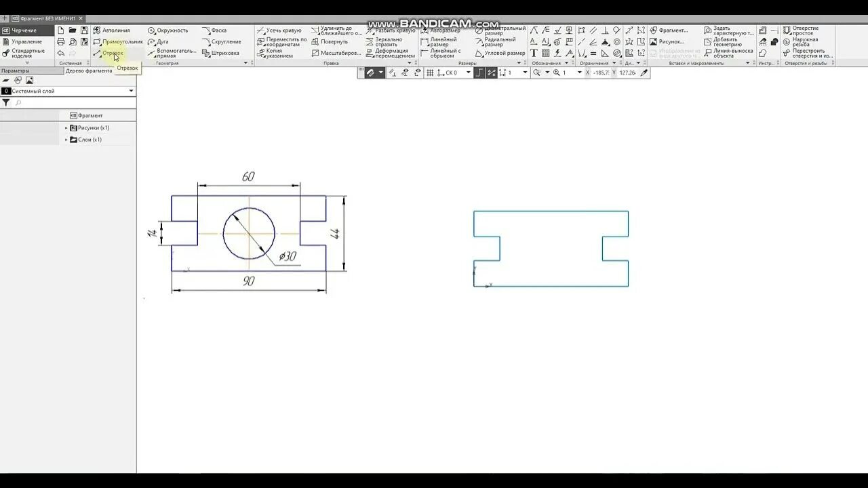Select the Дуга arc tool
868x488 pixels.
[x=158, y=41]
